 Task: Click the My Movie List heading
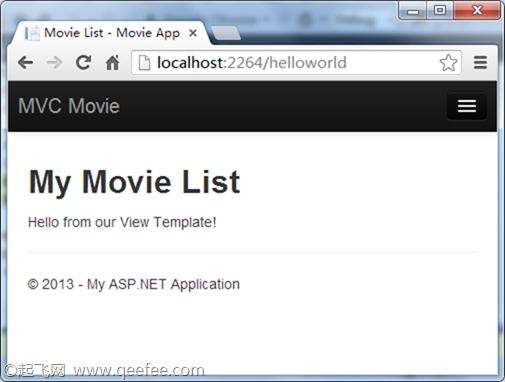pos(134,182)
